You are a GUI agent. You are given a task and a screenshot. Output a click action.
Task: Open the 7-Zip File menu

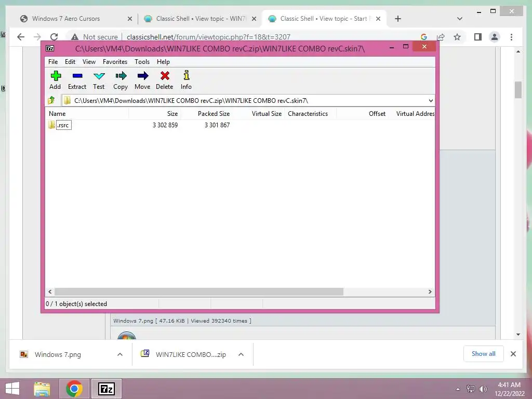tap(53, 62)
